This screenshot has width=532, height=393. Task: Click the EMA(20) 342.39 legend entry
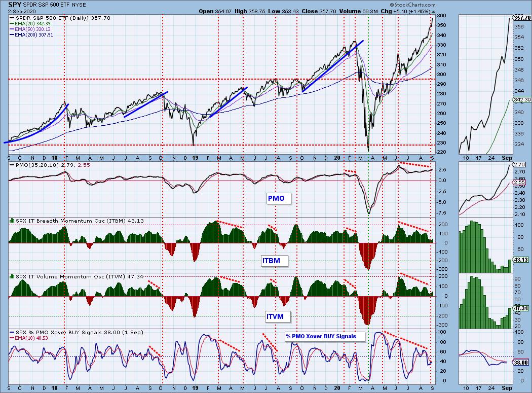pyautogui.click(x=30, y=24)
